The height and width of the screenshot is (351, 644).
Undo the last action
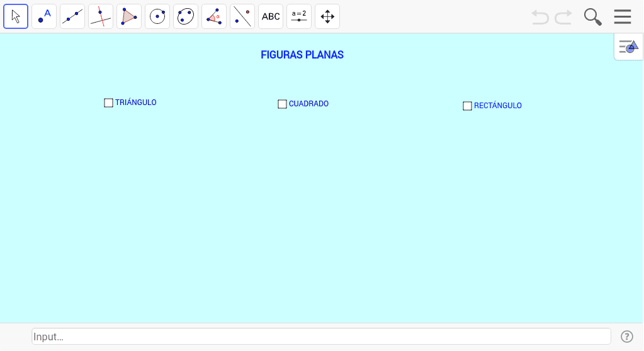pos(540,17)
